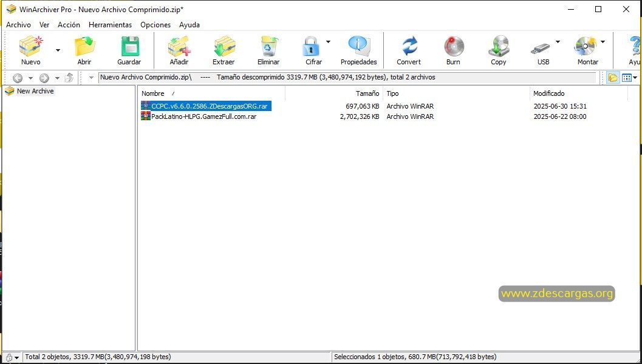
Task: Click the forward navigation arrow
Action: 44,78
